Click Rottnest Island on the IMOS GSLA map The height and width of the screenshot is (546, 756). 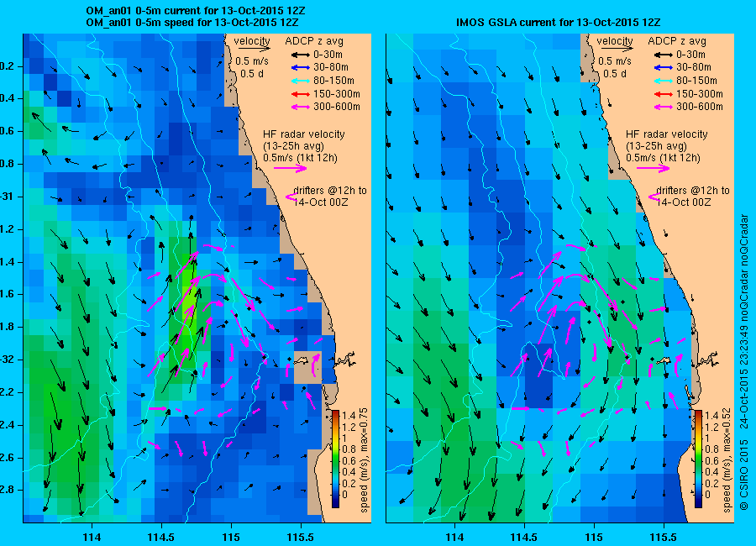664,360
